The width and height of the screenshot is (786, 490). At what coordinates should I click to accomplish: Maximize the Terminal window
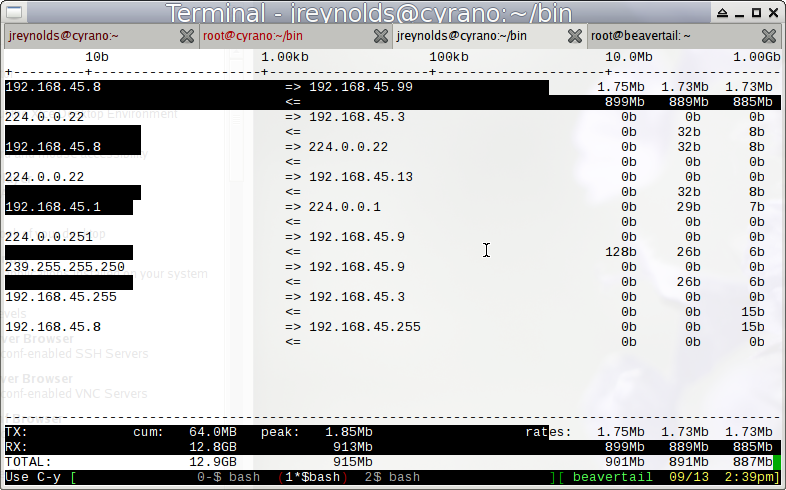click(x=756, y=11)
